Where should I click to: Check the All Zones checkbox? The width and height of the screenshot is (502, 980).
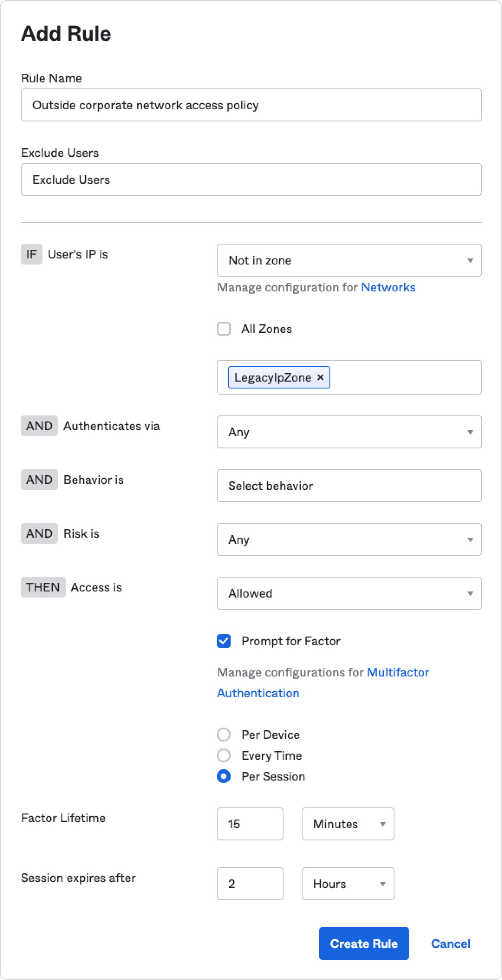(224, 329)
